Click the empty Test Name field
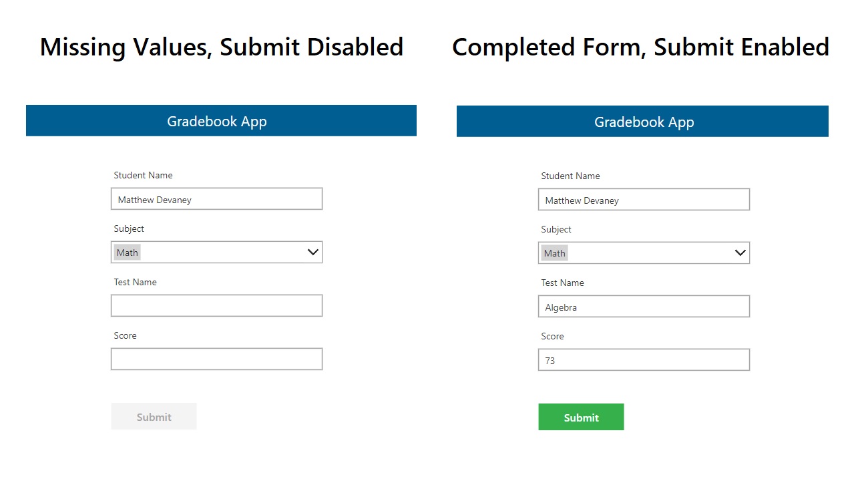Viewport: 868px width, 481px height. point(216,305)
